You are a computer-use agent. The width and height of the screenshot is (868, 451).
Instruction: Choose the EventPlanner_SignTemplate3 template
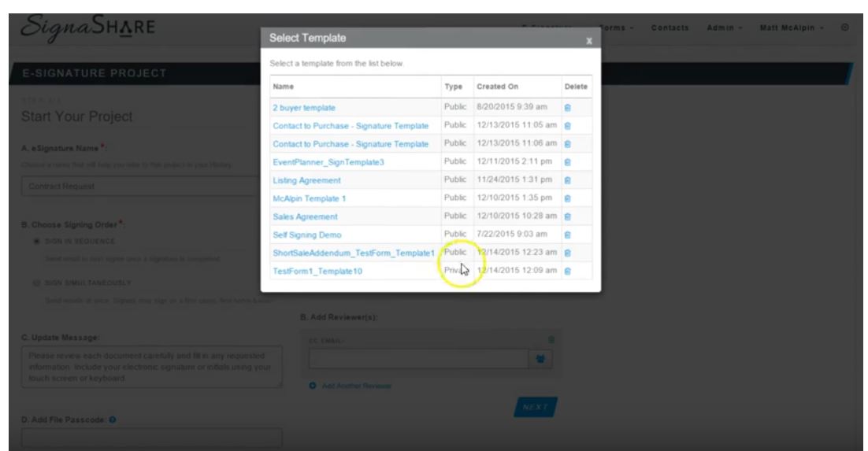(328, 162)
